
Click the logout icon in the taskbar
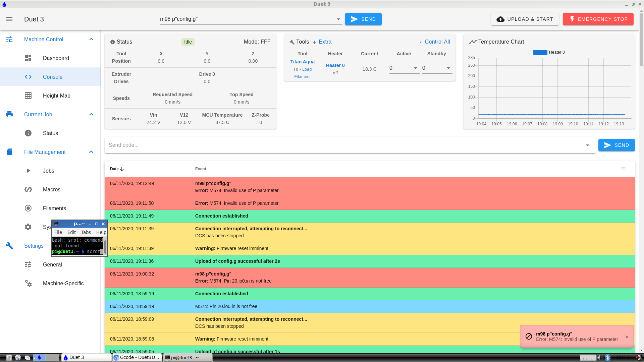pyautogui.click(x=639, y=358)
